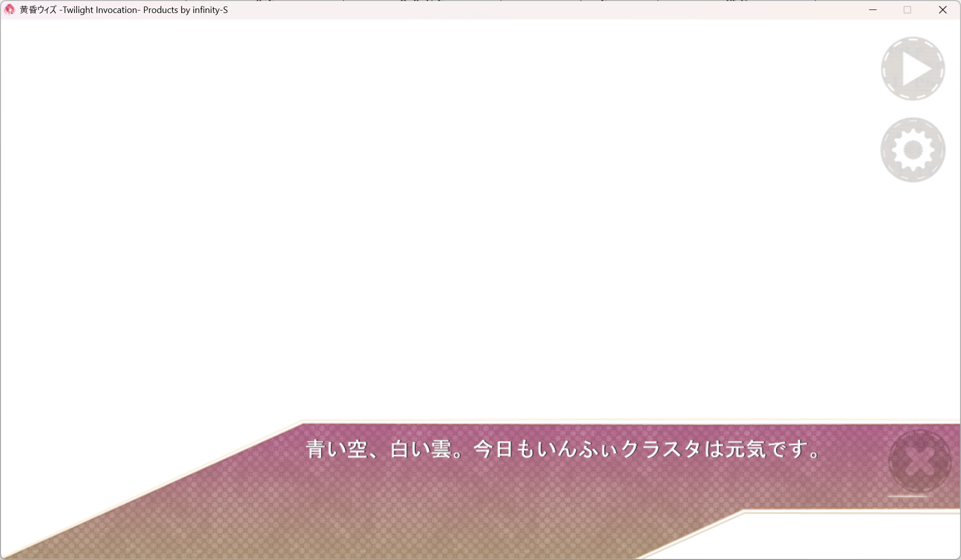Click "Twilight Invocation" in the title bar
961x560 pixels.
tap(99, 10)
